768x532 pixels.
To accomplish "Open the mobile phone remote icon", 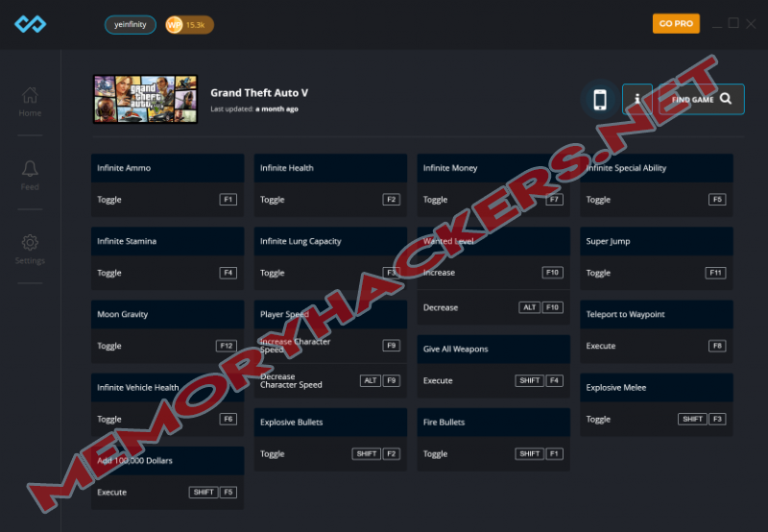I will click(600, 100).
